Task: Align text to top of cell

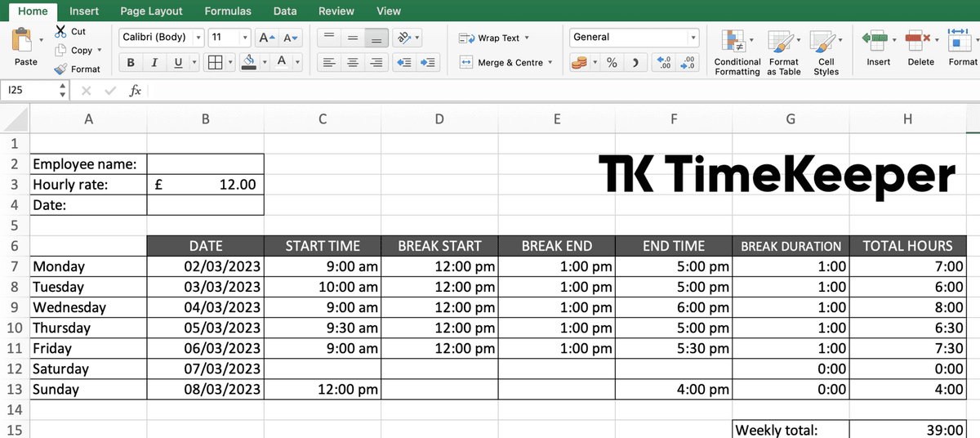Action: (x=328, y=38)
